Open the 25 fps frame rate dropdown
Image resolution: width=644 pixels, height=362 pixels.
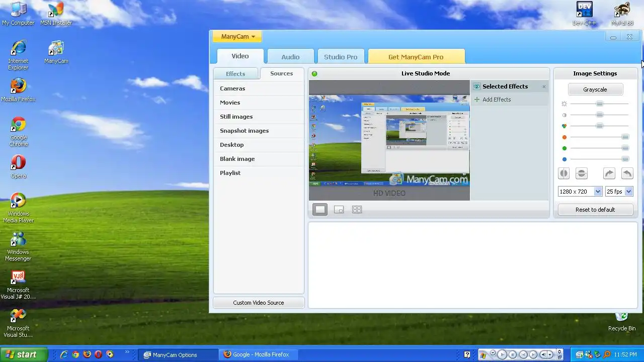619,192
